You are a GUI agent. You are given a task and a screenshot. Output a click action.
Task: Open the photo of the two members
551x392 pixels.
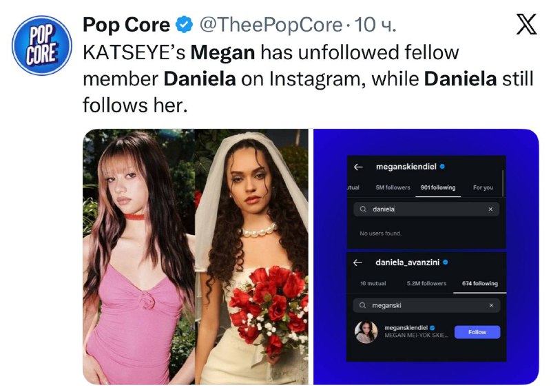coord(195,256)
